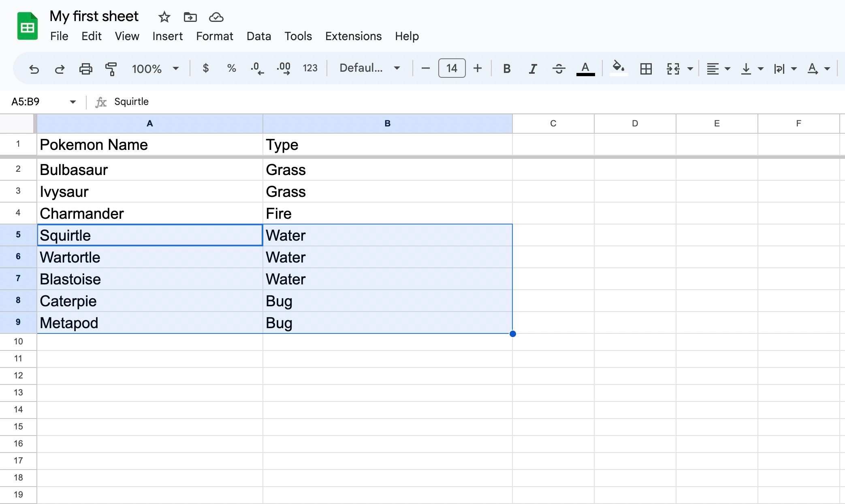
Task: Open the Edit menu
Action: point(92,36)
